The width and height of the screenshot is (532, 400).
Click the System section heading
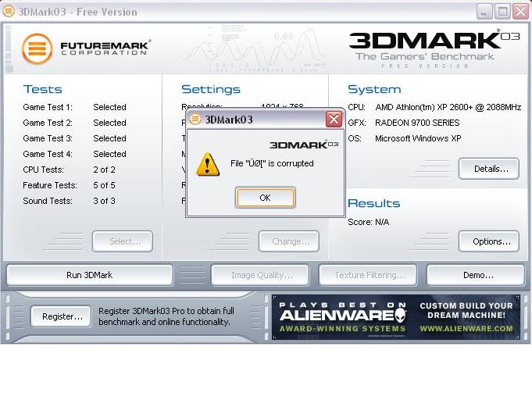click(374, 89)
